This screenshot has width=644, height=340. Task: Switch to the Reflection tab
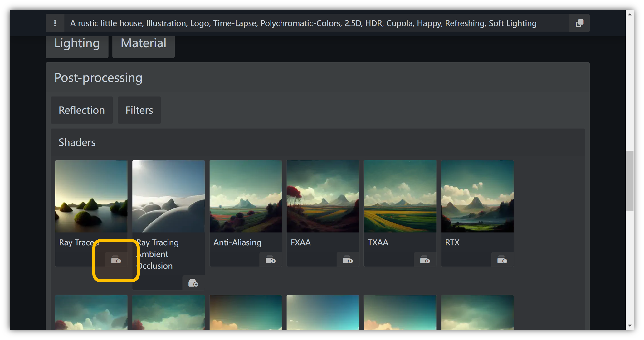[82, 110]
